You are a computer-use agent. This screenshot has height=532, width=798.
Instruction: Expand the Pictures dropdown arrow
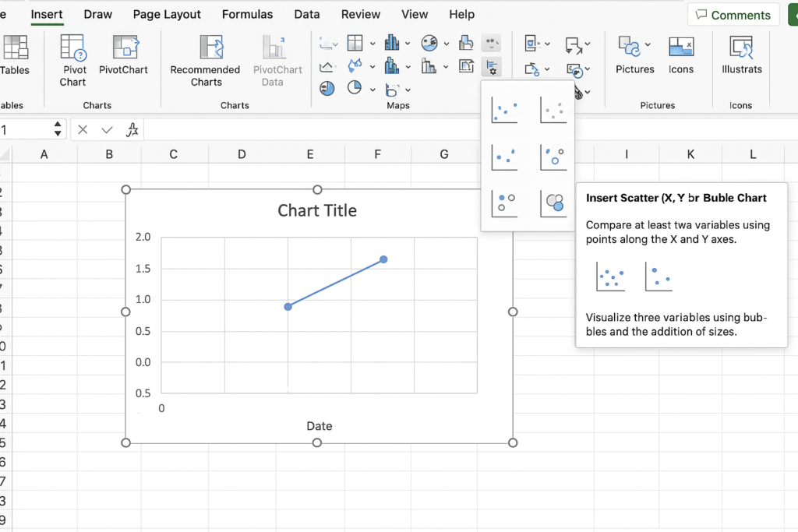pyautogui.click(x=648, y=44)
